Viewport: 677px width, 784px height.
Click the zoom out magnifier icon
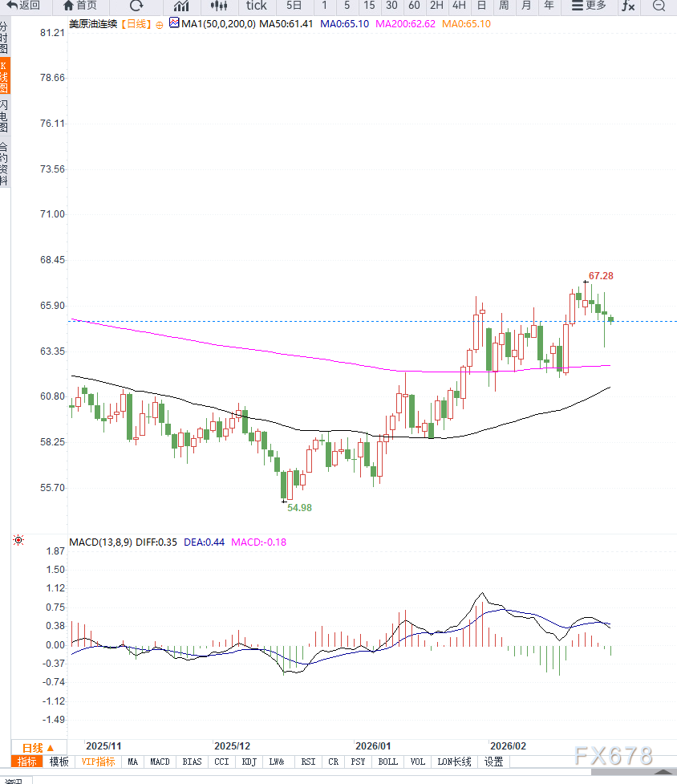(659, 6)
